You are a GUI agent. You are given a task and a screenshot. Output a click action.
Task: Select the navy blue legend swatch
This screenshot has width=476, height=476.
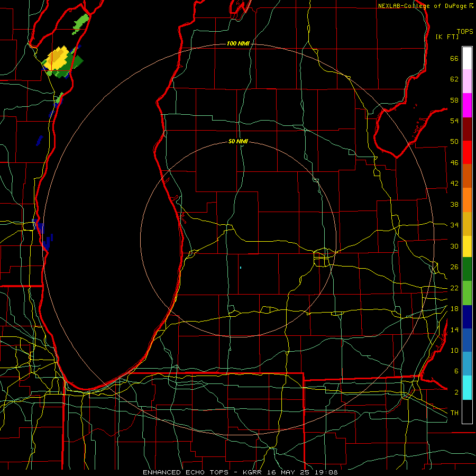(467, 317)
